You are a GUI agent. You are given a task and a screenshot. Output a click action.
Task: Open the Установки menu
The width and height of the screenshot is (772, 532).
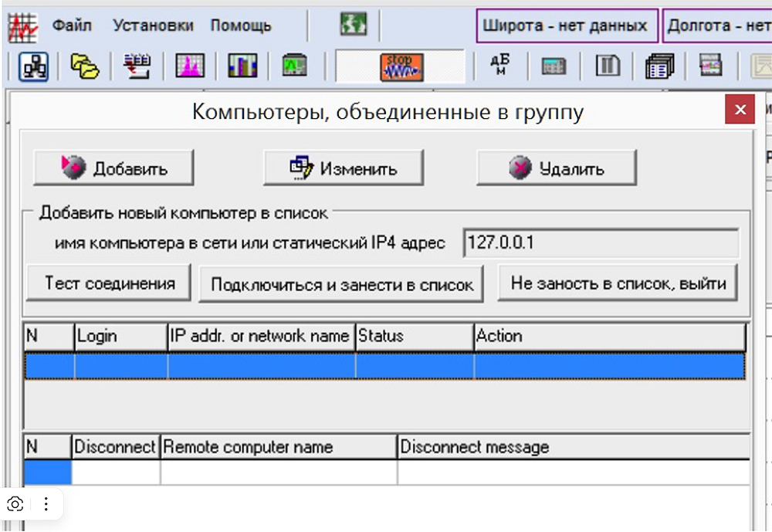click(x=154, y=25)
